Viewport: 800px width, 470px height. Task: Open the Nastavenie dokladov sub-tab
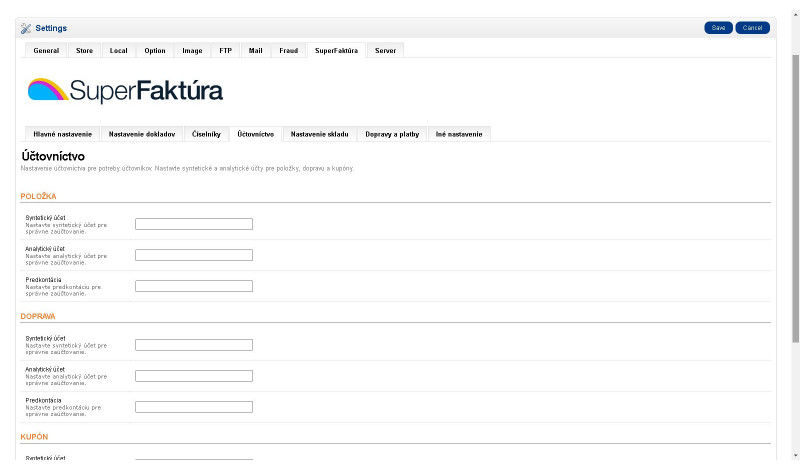[142, 134]
